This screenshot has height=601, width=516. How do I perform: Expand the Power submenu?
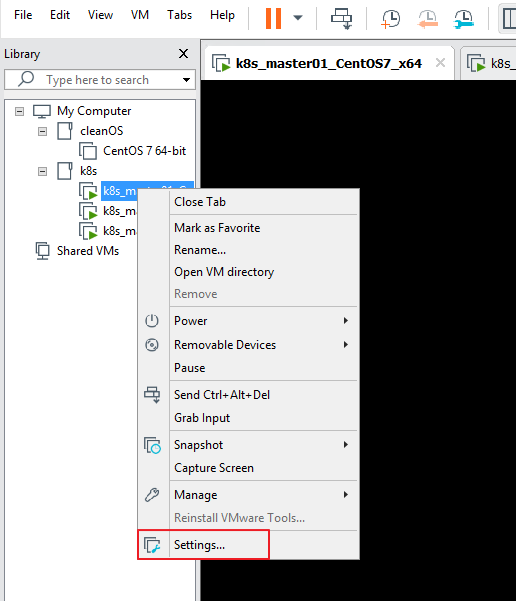click(249, 321)
